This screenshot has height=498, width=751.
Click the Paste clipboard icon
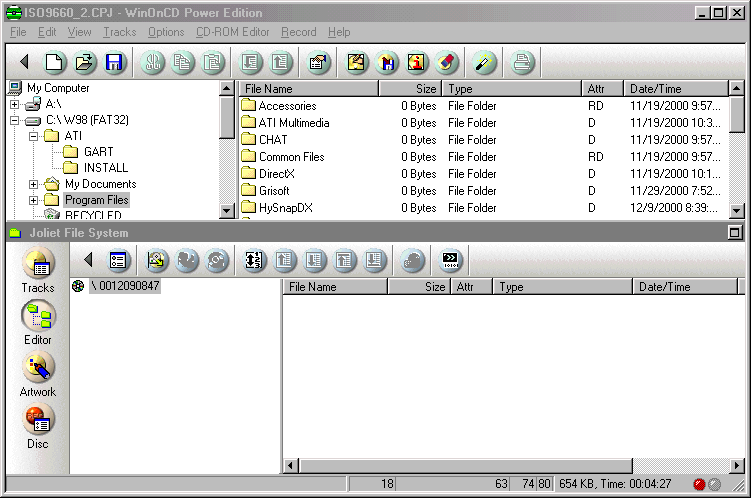(x=212, y=62)
